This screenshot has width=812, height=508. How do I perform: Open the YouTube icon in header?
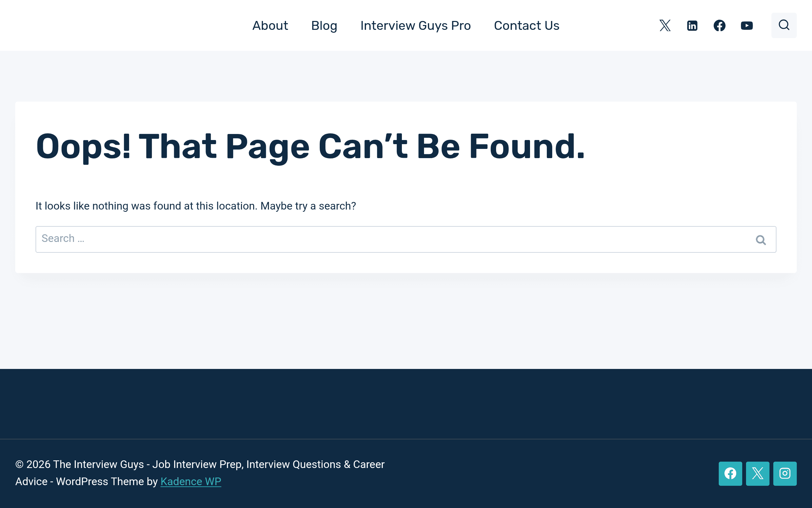click(x=747, y=25)
